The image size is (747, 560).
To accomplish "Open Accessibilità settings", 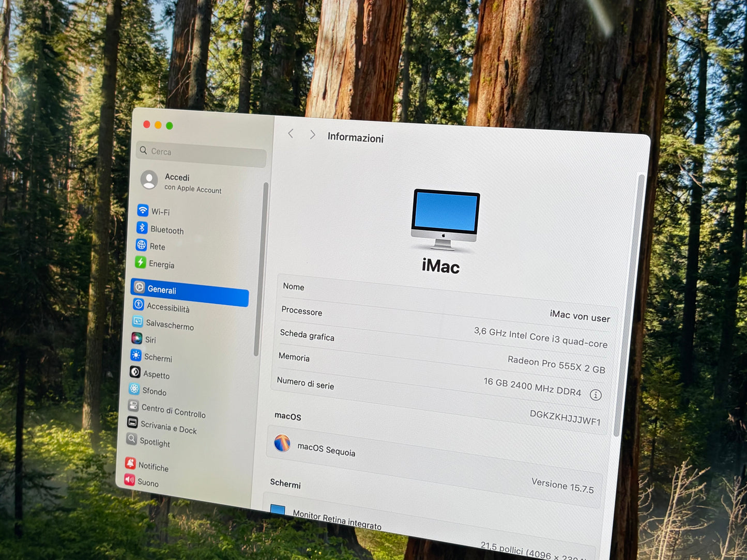I will (x=138, y=305).
